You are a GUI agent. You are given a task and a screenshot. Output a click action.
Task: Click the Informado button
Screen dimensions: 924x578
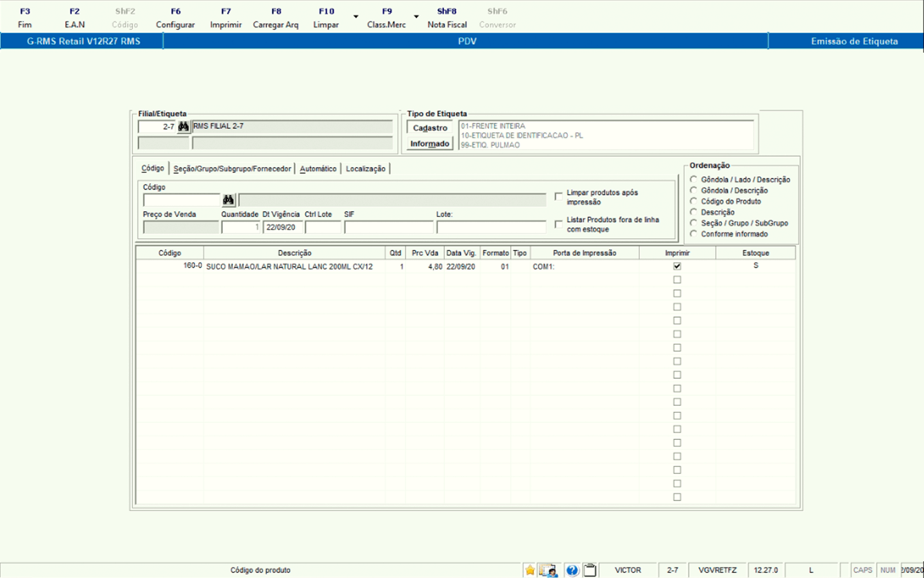tap(430, 144)
